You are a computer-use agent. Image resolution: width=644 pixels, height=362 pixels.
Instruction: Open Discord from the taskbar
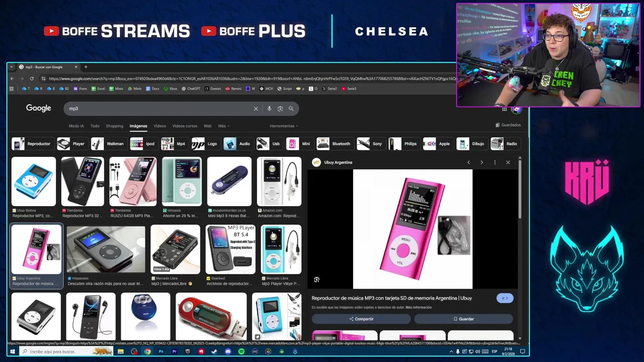tap(228, 351)
